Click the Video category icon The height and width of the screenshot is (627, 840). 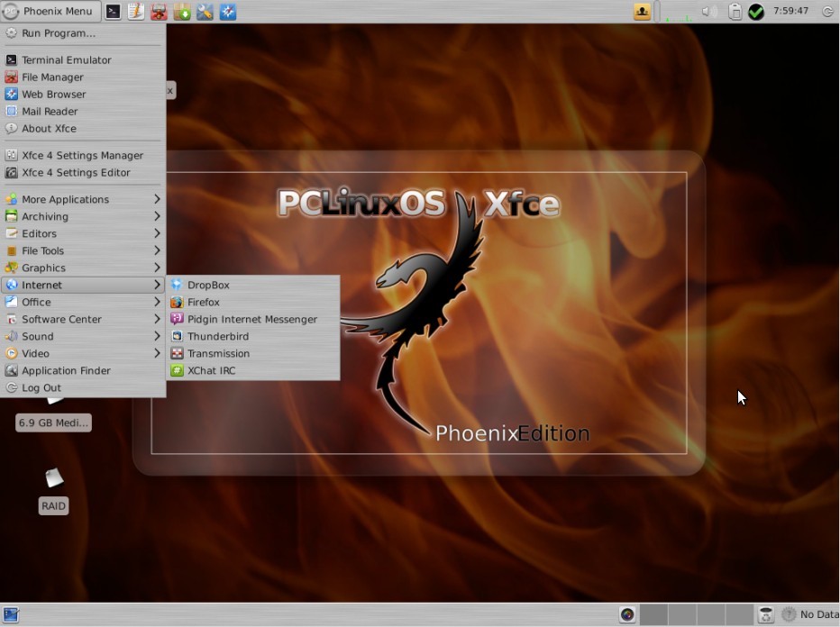(x=11, y=353)
